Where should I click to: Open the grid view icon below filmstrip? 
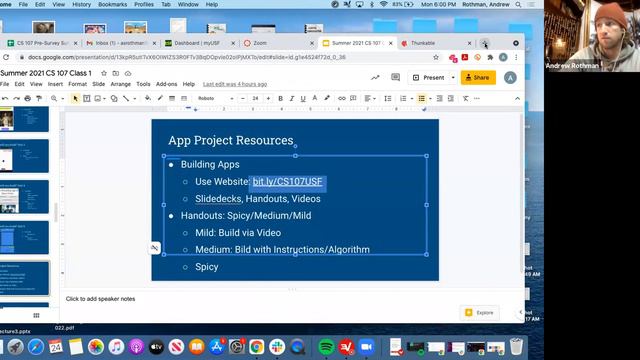point(36,315)
